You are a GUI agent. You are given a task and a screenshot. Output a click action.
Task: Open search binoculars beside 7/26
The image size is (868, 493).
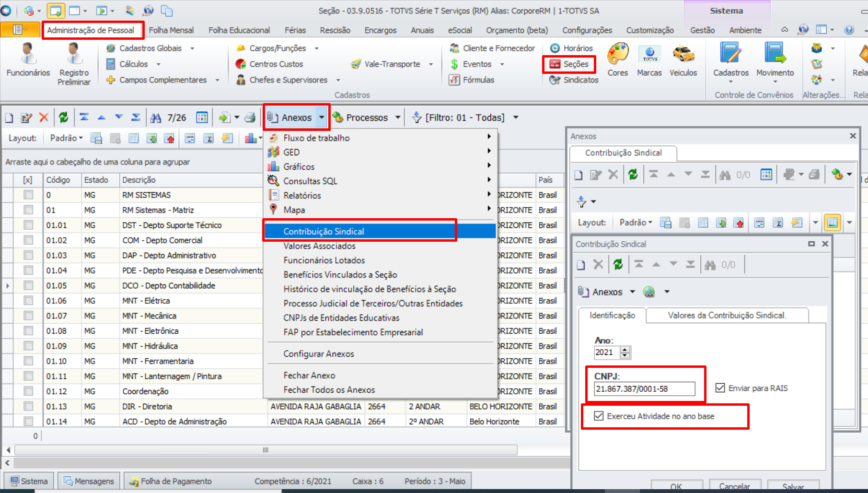(x=156, y=117)
